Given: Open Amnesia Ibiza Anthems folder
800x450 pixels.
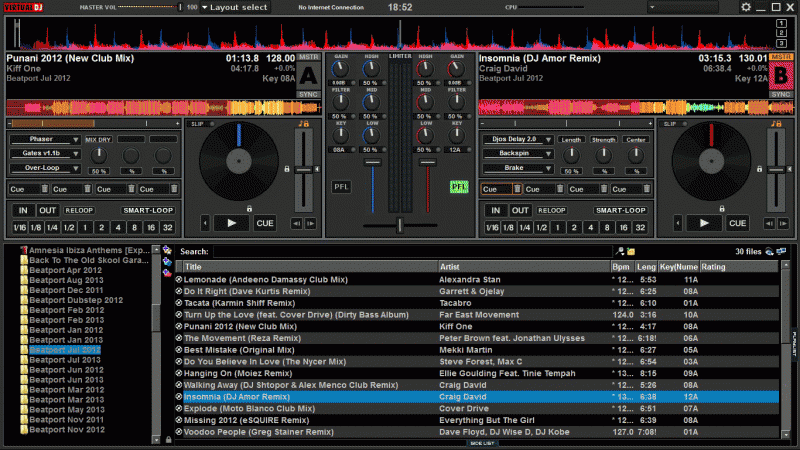Looking at the screenshot, I should tap(89, 250).
